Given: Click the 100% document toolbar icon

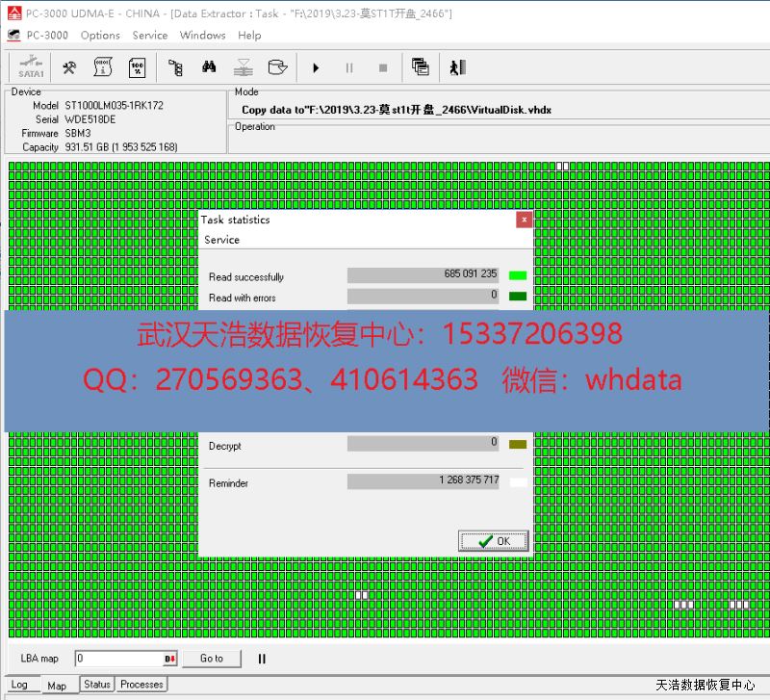Looking at the screenshot, I should pyautogui.click(x=136, y=67).
